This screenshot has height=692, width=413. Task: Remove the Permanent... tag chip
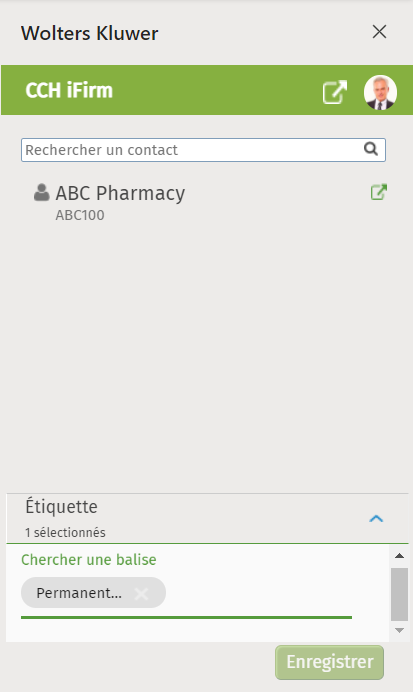point(141,594)
